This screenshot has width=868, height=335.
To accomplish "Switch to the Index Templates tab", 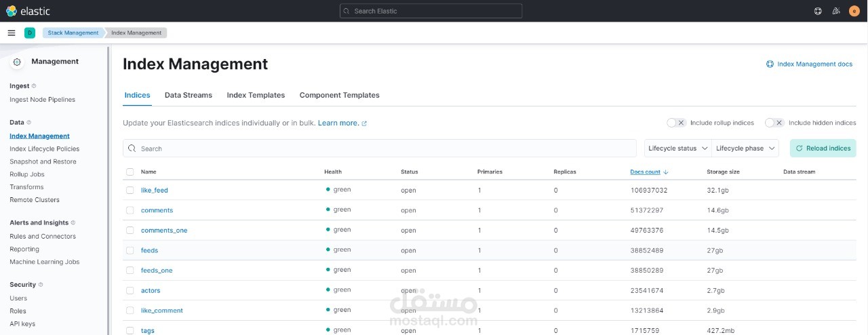I will pos(256,95).
